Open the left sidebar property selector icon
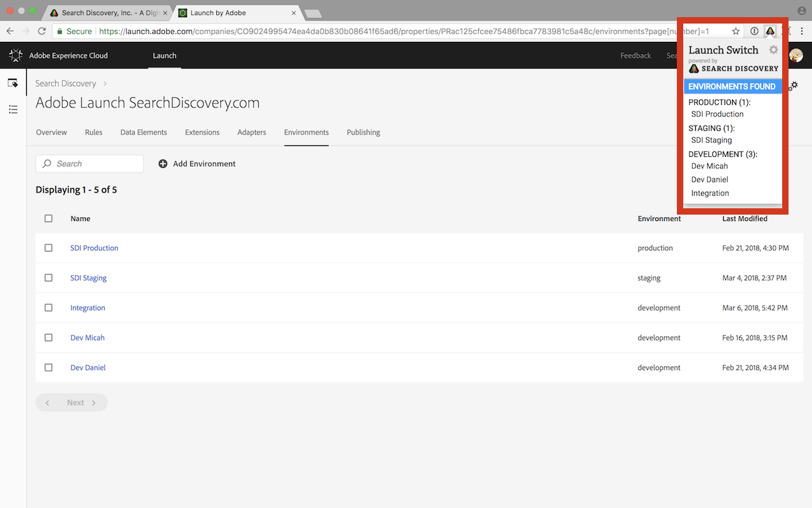 point(13,83)
